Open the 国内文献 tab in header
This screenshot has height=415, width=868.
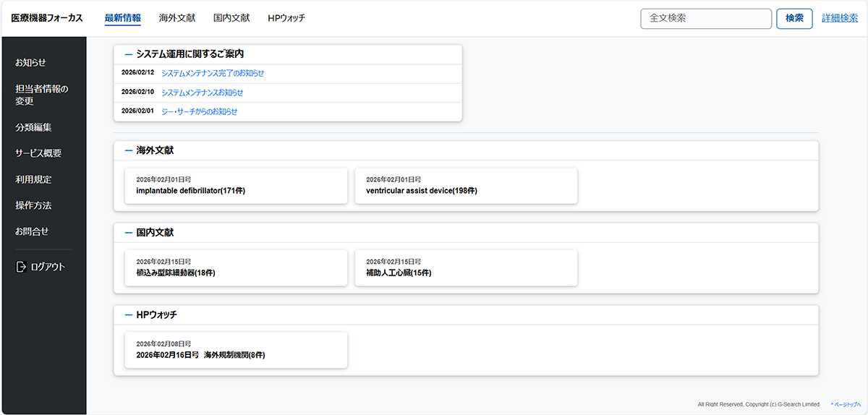[x=231, y=18]
